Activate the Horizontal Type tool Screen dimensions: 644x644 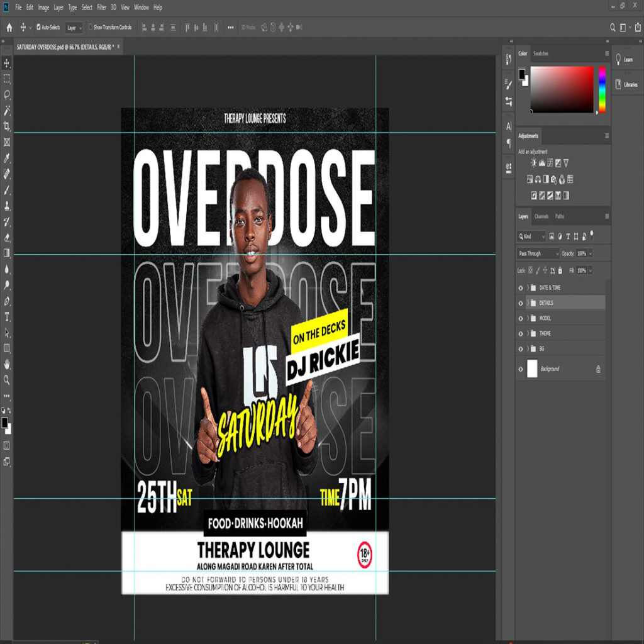7,316
